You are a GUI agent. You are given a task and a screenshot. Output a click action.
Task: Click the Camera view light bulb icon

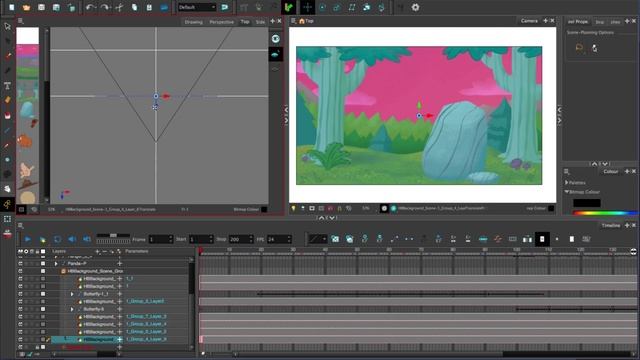point(293,208)
